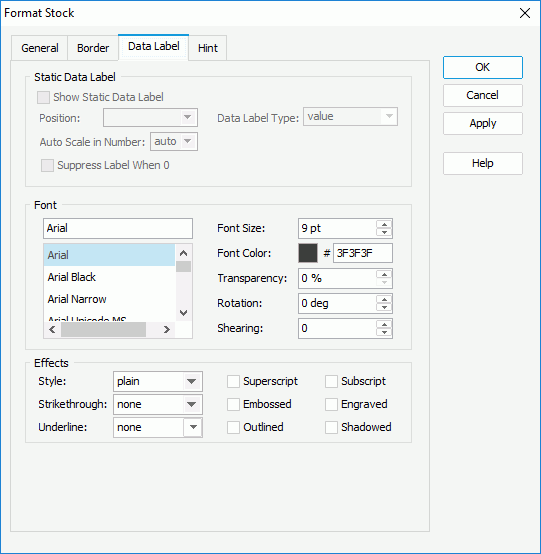Open the Style dropdown
The height and width of the screenshot is (554, 541).
coord(158,382)
